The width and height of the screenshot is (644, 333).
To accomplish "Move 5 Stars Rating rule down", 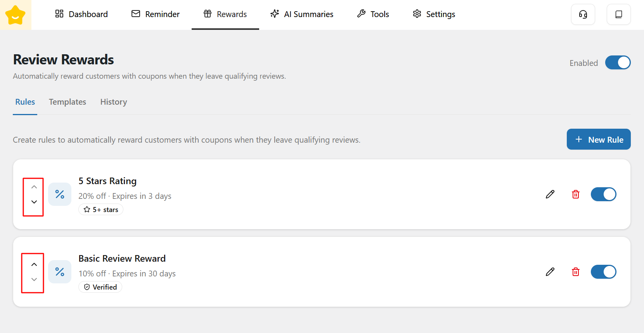I will click(x=34, y=202).
